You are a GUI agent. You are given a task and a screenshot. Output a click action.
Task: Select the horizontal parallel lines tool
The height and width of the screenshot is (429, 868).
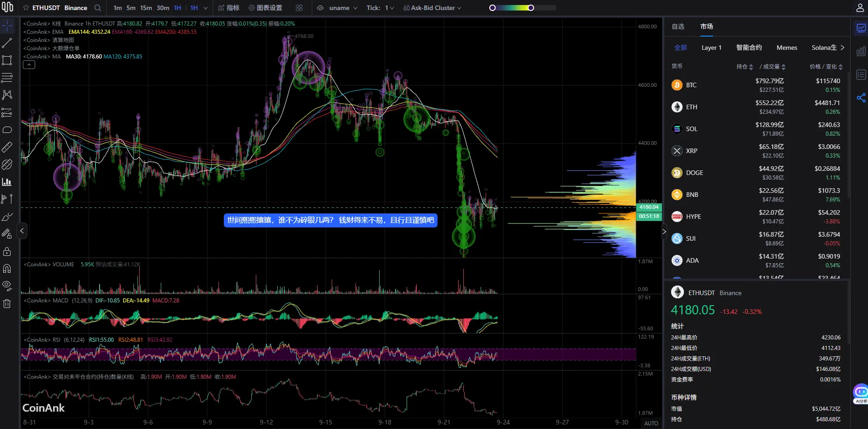coord(7,78)
